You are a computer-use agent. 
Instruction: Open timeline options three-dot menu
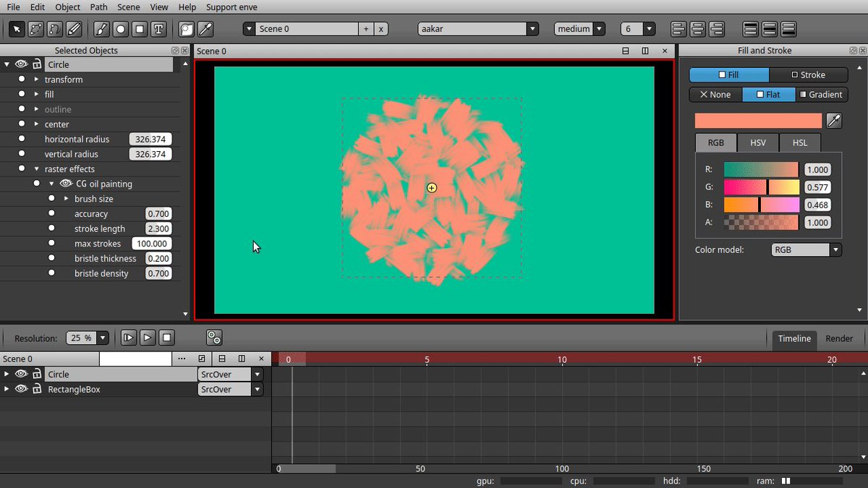coord(182,359)
